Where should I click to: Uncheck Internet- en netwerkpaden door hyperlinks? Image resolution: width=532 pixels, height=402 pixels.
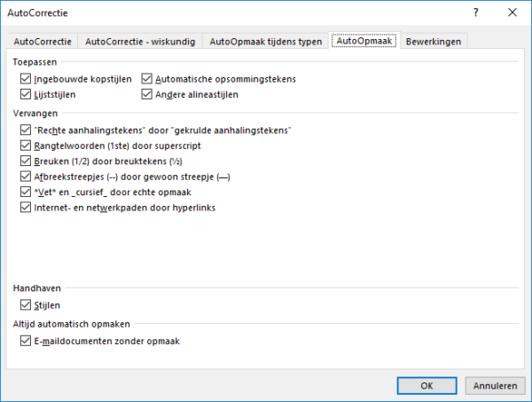(x=26, y=208)
